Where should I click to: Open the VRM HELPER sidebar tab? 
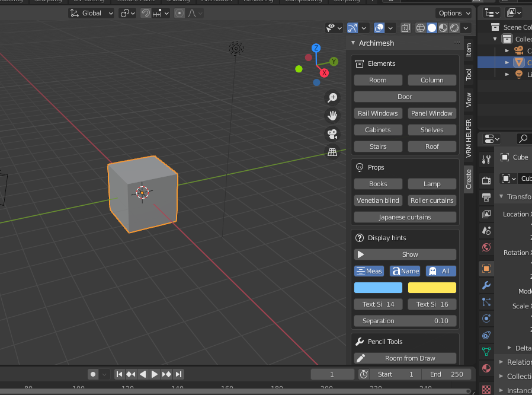coord(469,138)
